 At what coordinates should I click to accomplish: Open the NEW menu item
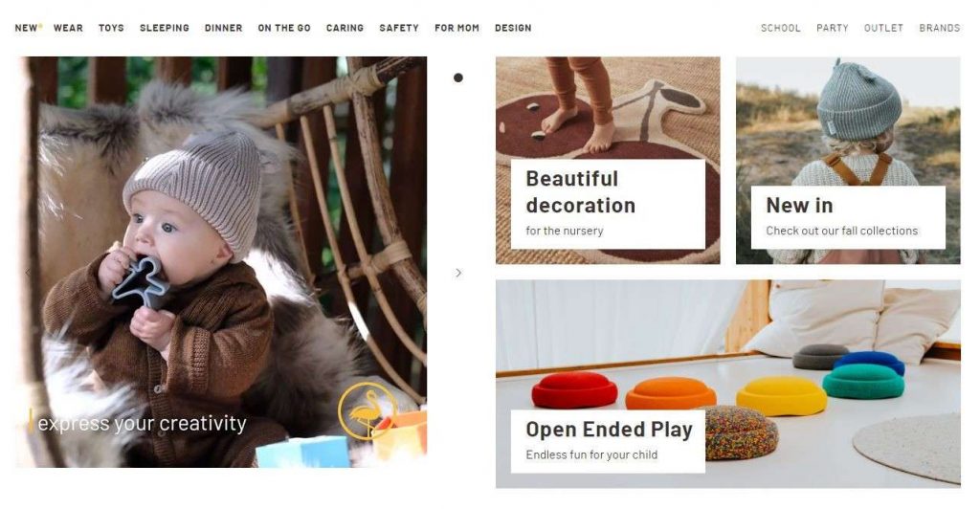[x=28, y=28]
